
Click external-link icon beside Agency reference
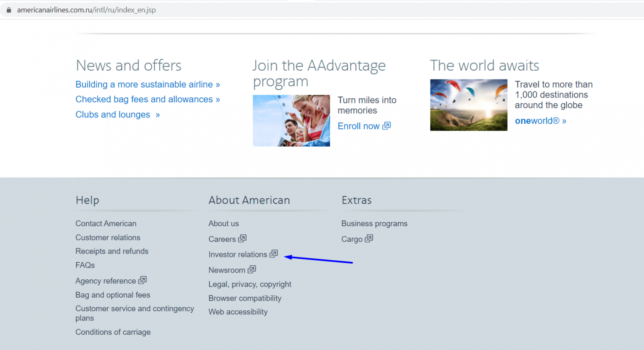(x=142, y=280)
